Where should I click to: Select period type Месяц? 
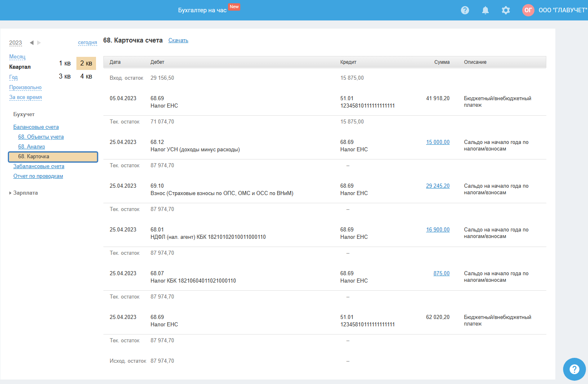pos(17,57)
